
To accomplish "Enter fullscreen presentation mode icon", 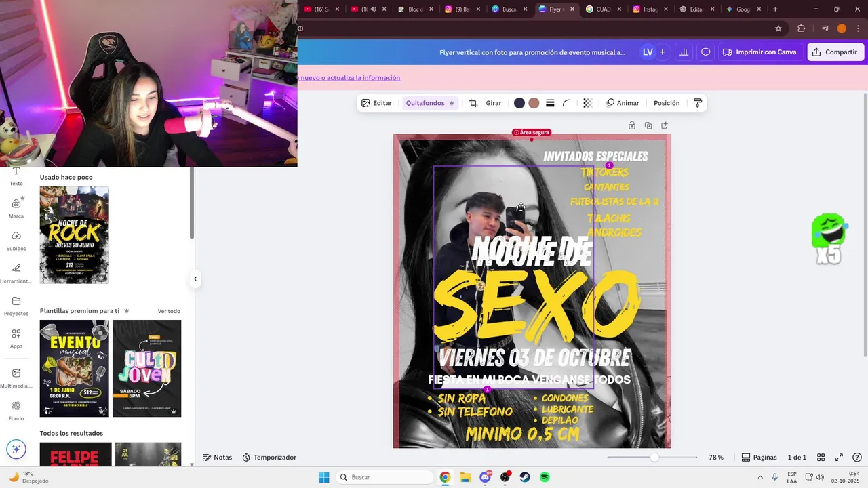I will (x=839, y=457).
